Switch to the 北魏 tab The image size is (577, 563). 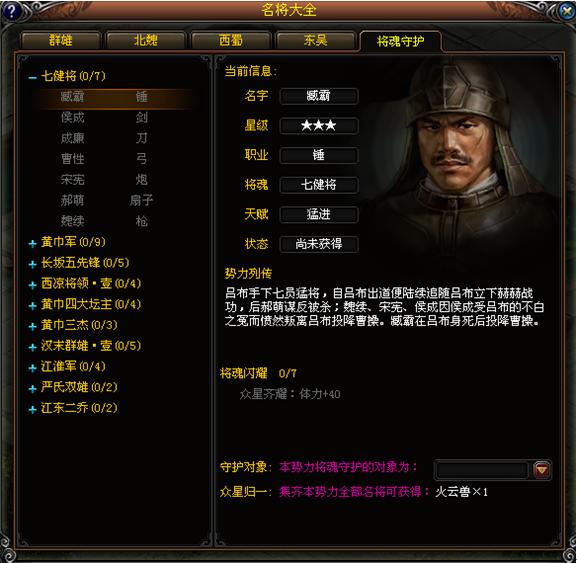pyautogui.click(x=145, y=40)
